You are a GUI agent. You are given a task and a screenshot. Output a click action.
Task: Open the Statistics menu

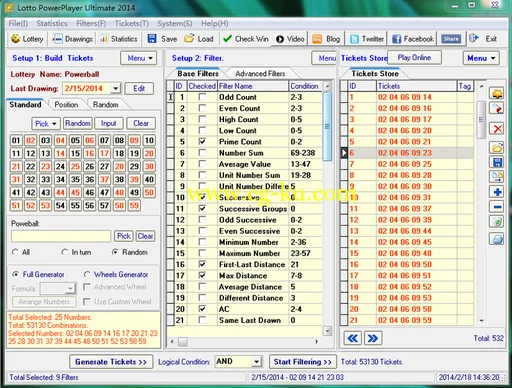(x=52, y=23)
